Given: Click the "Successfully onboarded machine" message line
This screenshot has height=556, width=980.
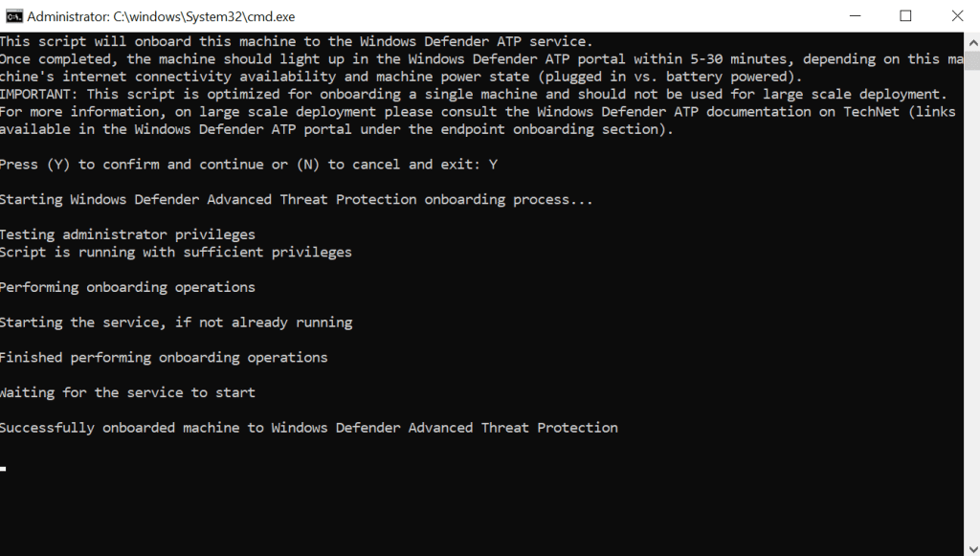Looking at the screenshot, I should (309, 428).
